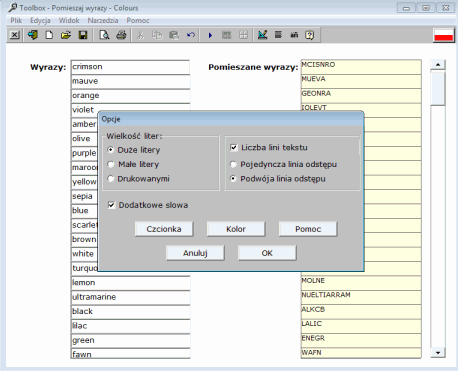
Task: Click the Pomoc button in the dialog
Action: coord(308,229)
